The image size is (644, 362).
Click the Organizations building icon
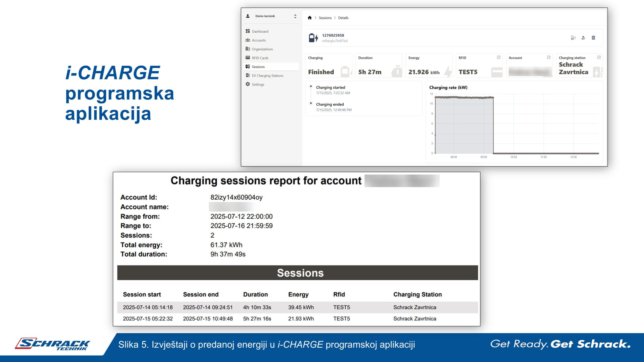point(248,49)
